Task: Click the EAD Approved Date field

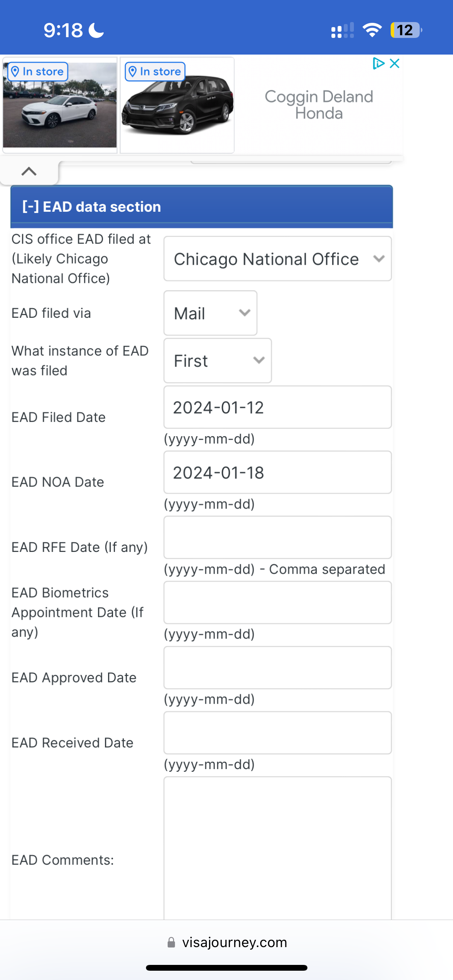Action: [278, 668]
